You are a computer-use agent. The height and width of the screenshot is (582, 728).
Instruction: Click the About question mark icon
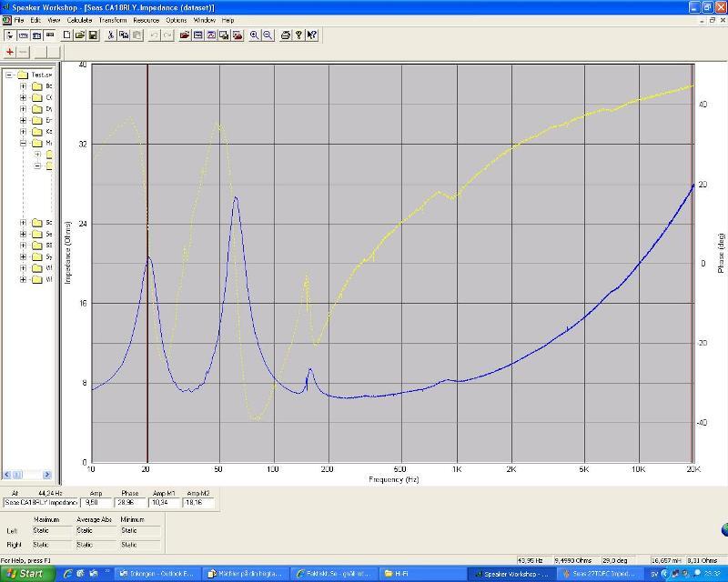point(298,35)
